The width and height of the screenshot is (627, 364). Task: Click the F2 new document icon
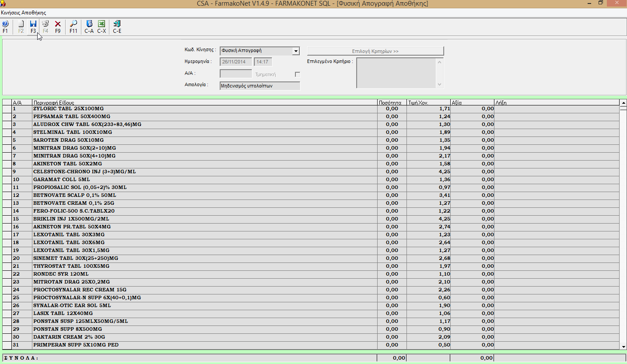21,27
